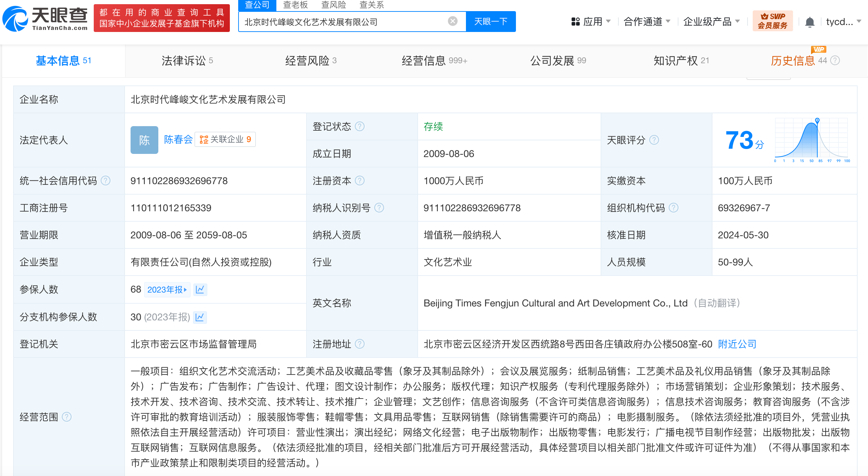868x476 pixels.
Task: Click the help icon beside 统一社会信用代码
Action: click(106, 181)
